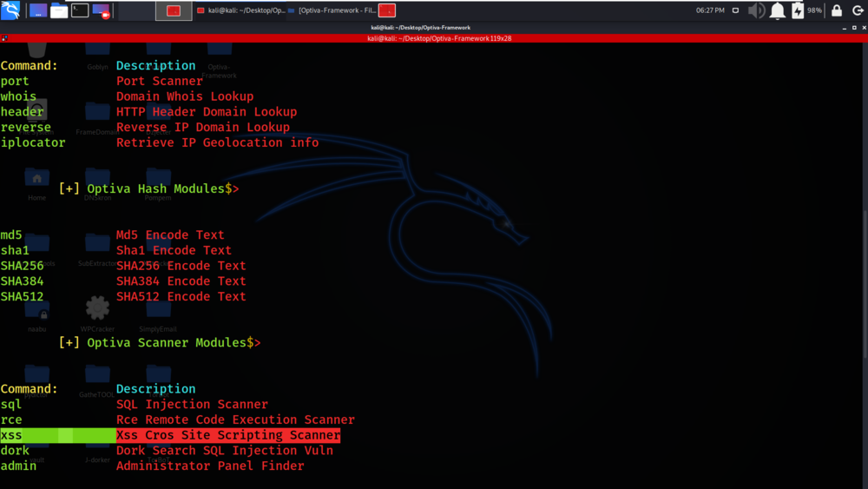Click the 'header' command text
The width and height of the screenshot is (868, 489).
[23, 112]
